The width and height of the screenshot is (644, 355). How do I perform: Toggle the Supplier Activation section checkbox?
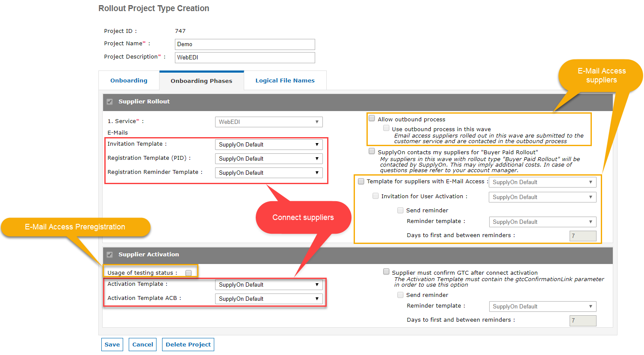click(109, 255)
